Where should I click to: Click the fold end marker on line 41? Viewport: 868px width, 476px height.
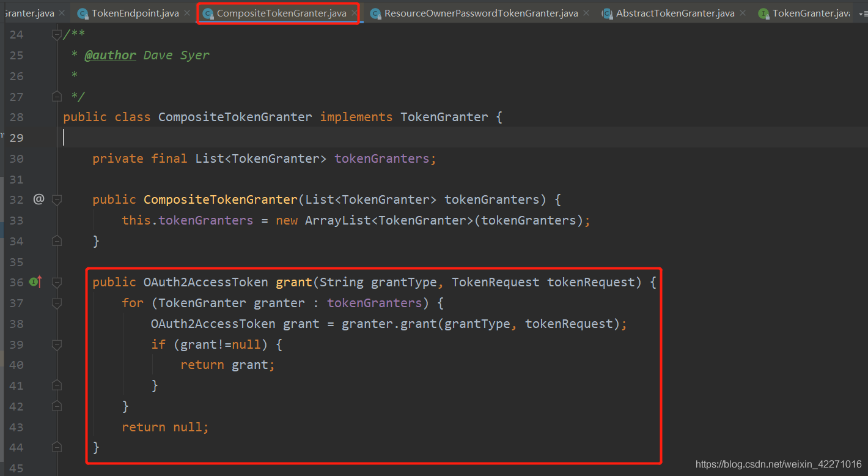[57, 385]
